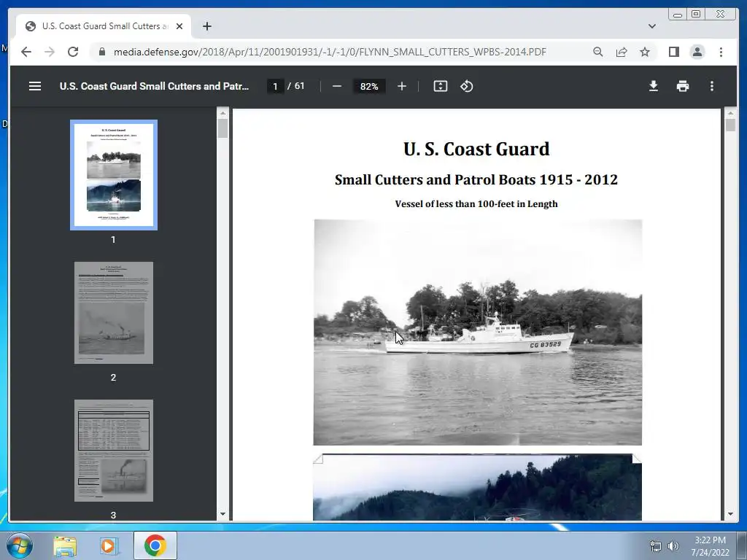
Task: Jump to page 3 thumbnail
Action: pos(113,451)
